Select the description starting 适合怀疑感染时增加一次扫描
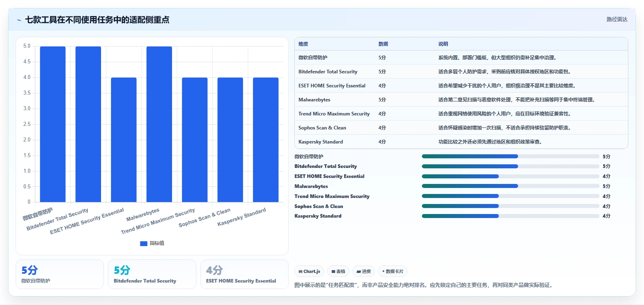Image resolution: width=644 pixels, height=305 pixels. coord(504,128)
